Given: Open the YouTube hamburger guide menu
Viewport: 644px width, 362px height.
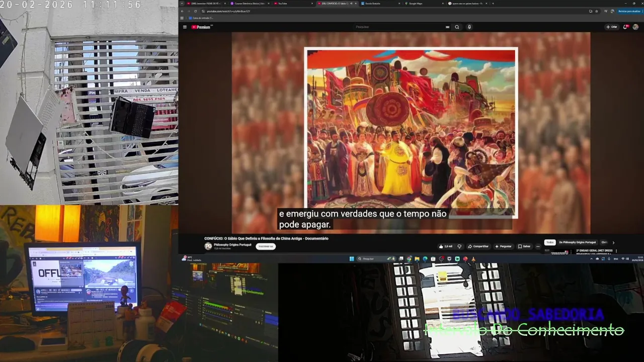Looking at the screenshot, I should pyautogui.click(x=185, y=27).
